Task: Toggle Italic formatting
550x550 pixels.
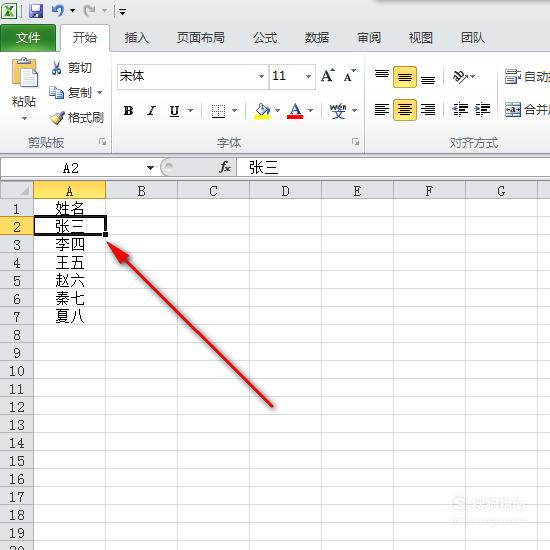Action: pos(152,111)
